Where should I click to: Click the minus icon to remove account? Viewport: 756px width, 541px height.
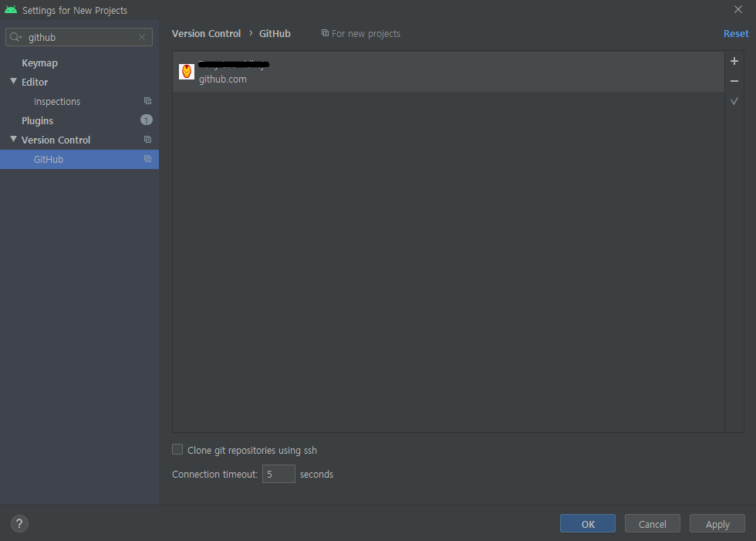[x=734, y=81]
